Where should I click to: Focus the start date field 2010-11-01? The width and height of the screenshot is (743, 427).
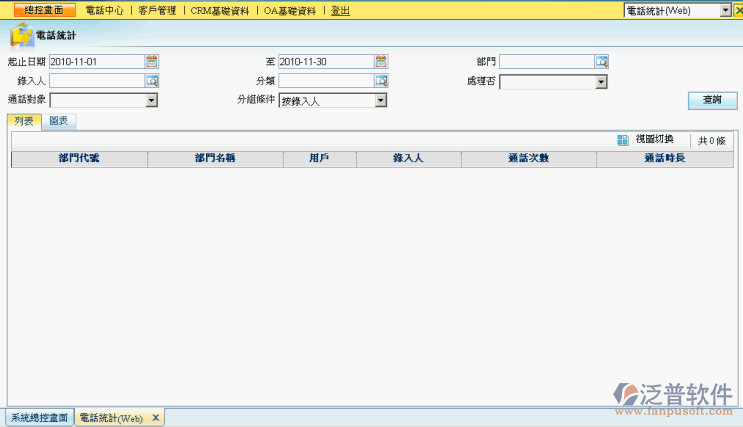97,61
